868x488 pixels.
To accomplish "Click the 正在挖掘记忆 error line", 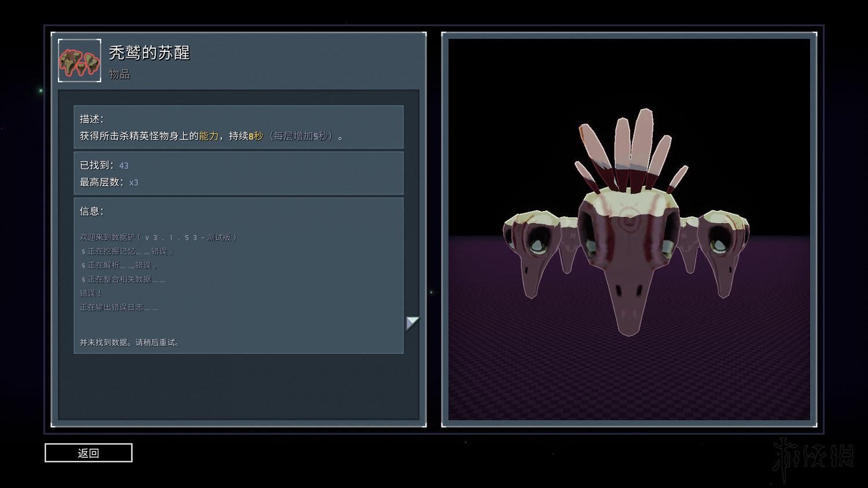I will coord(127,252).
